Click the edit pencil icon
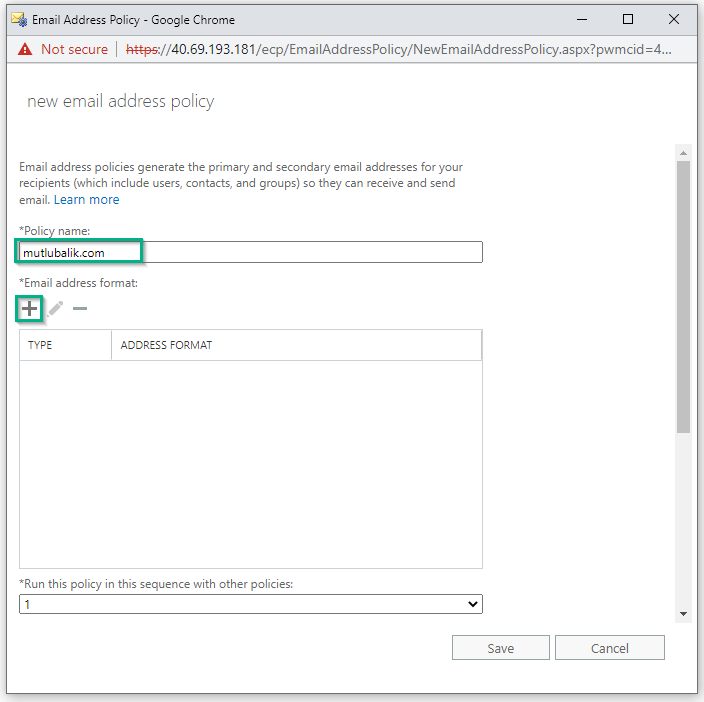The height and width of the screenshot is (702, 704). (55, 309)
